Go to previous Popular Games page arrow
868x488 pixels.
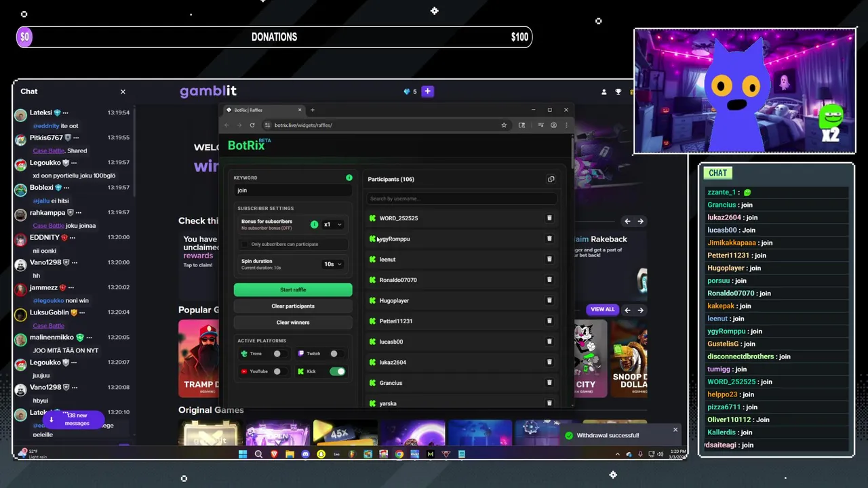(627, 310)
